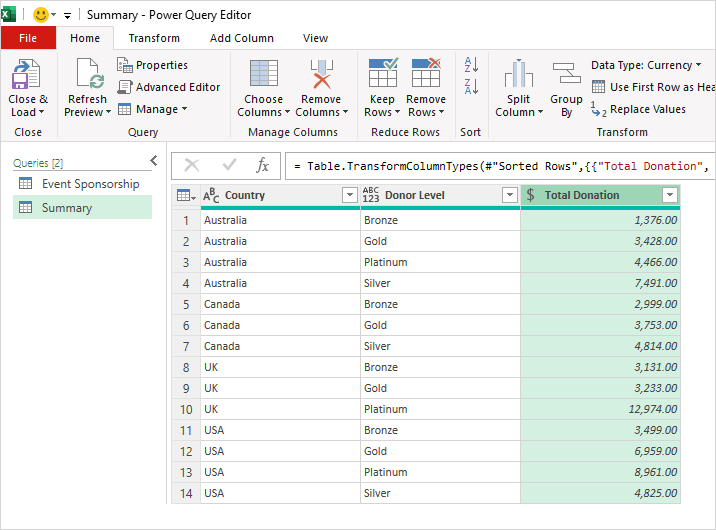Viewport: 716px width, 530px height.
Task: Click the 2,999.00 cell
Action: click(x=600, y=304)
